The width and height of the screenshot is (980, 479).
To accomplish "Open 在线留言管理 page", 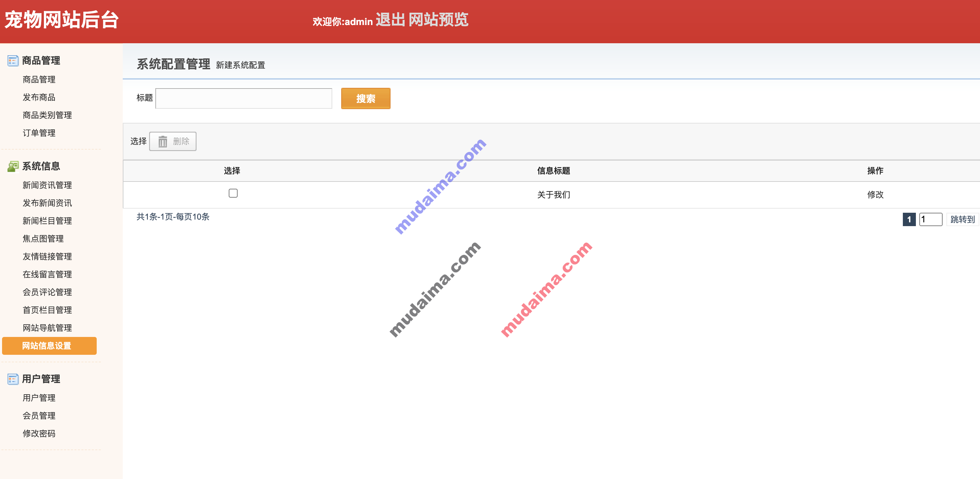I will point(47,274).
